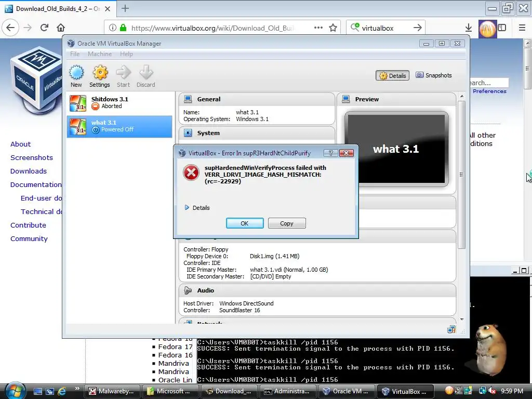Click the search go arrow
Image resolution: width=532 pixels, height=399 pixels.
(x=418, y=28)
